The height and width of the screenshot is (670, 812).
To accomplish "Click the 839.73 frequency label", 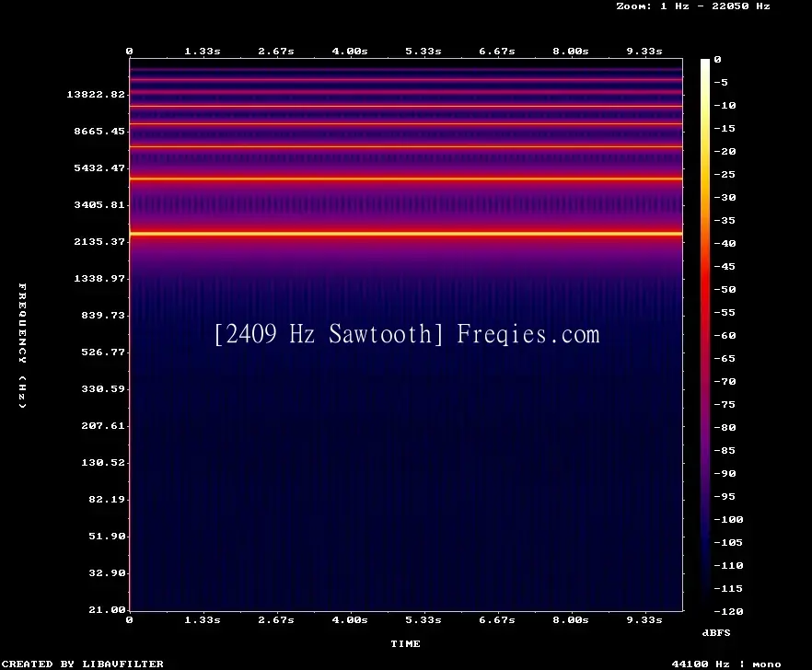I will click(x=103, y=315).
